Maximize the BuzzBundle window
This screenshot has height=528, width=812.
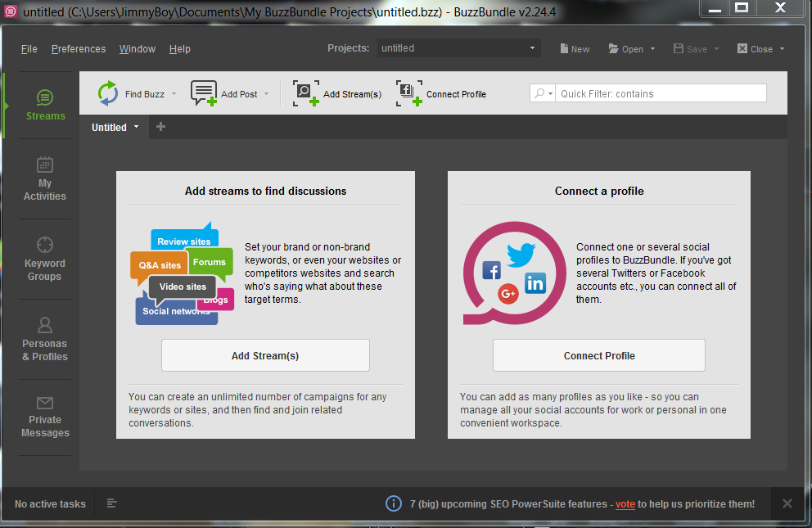pos(742,7)
